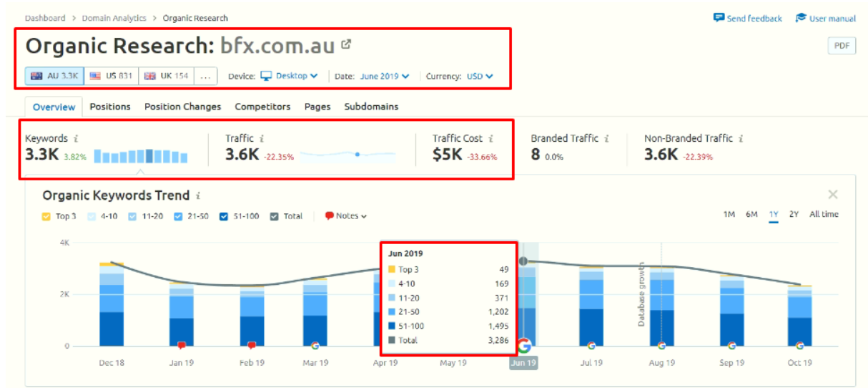Click the Google update icon at Aug 19
Viewport: 868px width, 388px height.
tap(661, 345)
